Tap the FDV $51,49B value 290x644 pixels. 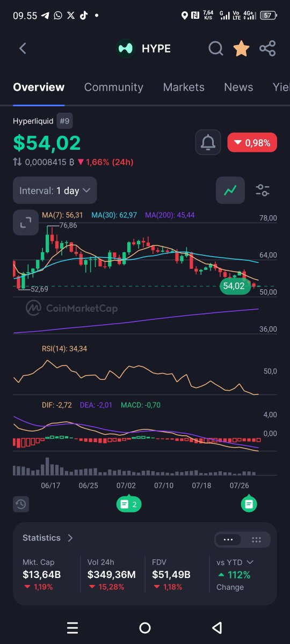pos(172,575)
